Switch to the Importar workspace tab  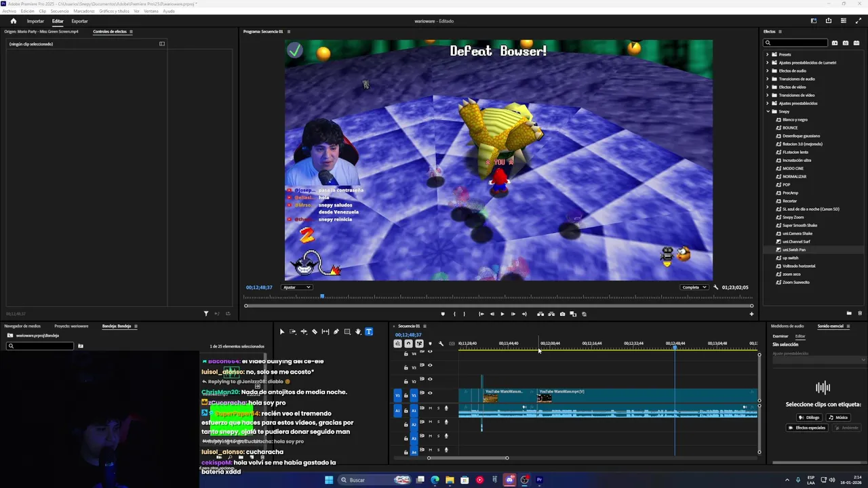point(35,21)
